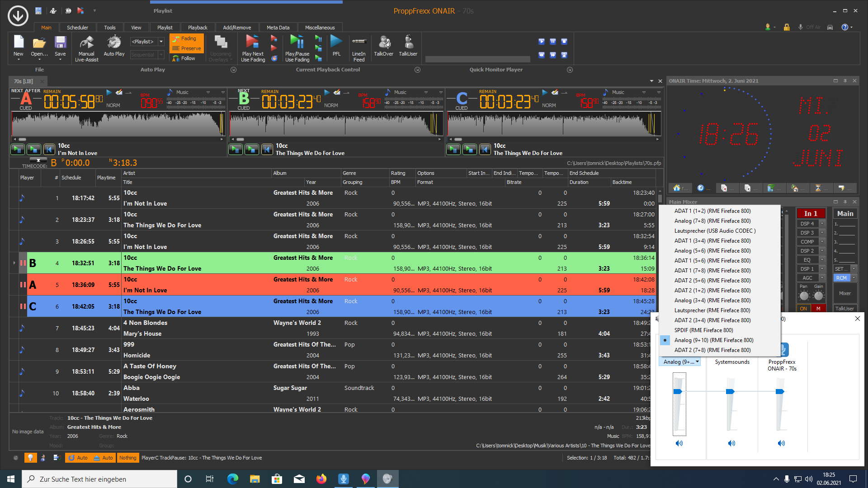Open the COMP dropdown arrow
This screenshot has width=868, height=488.
(x=822, y=242)
